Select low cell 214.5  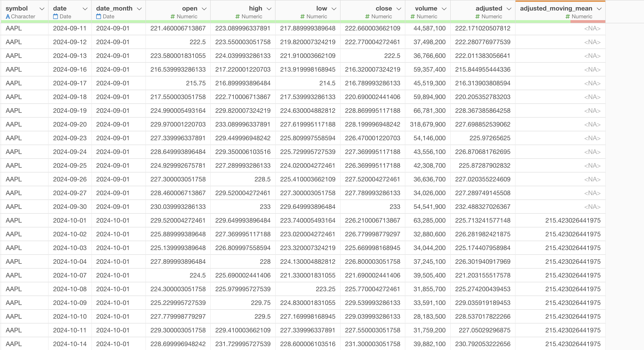[x=308, y=83]
